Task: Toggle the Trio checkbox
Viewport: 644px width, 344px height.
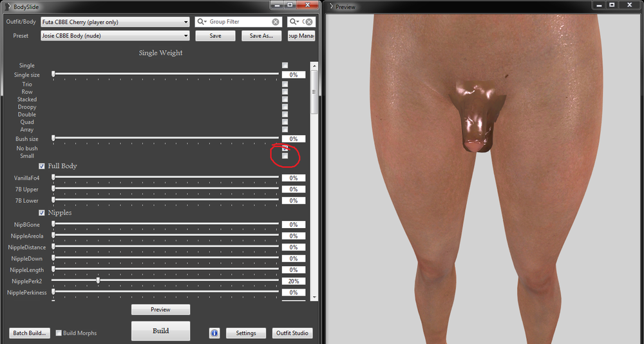Action: (x=285, y=84)
